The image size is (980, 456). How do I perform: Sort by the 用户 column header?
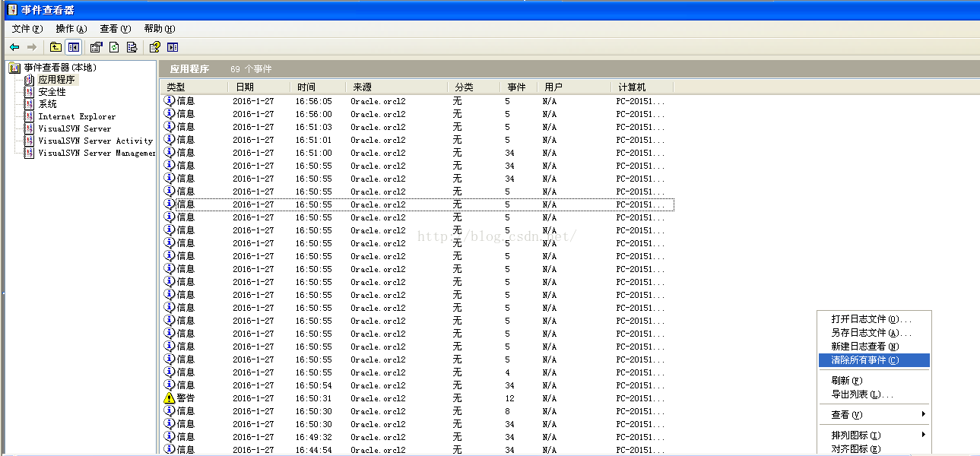coord(574,87)
